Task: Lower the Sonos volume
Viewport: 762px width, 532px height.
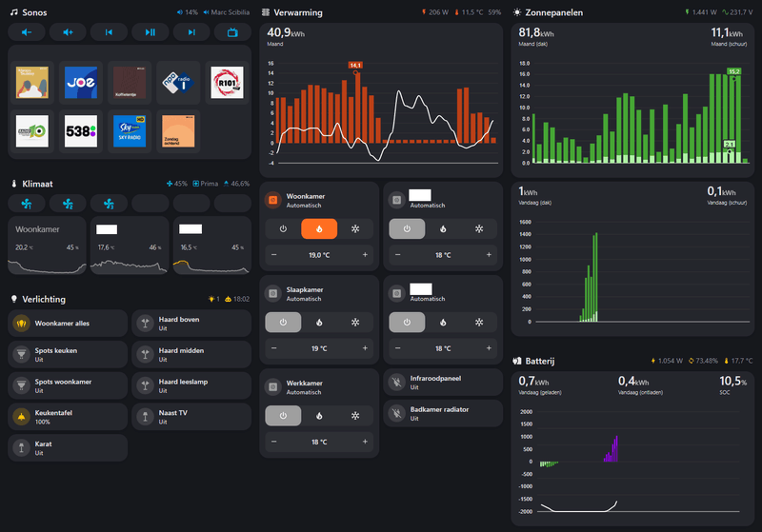Action: tap(27, 32)
